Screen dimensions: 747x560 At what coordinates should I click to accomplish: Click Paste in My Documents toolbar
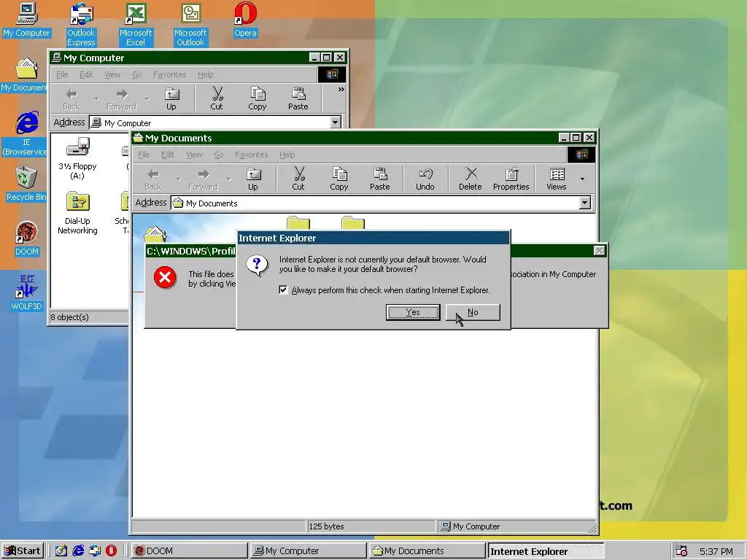pos(379,179)
